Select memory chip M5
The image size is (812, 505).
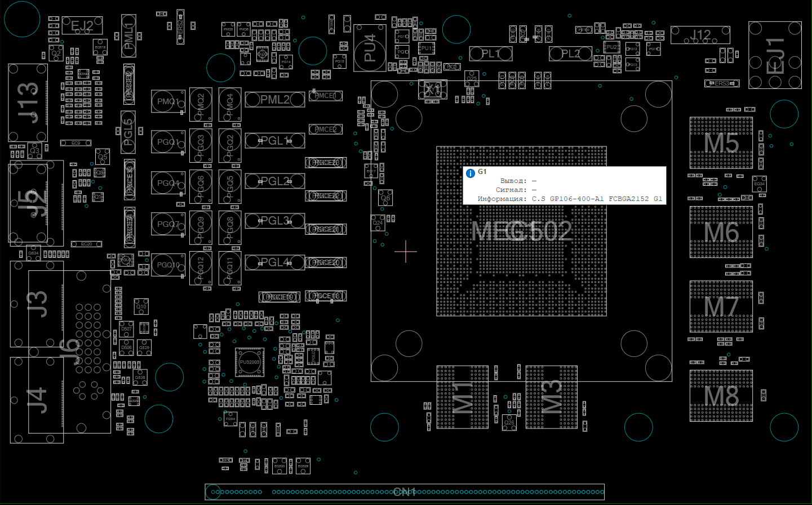(x=721, y=143)
